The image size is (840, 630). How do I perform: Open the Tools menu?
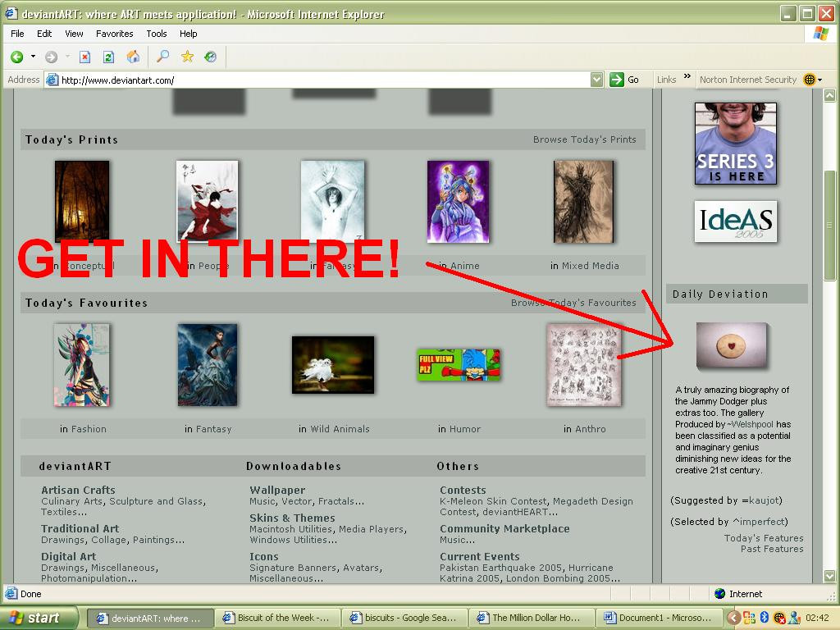tap(157, 33)
